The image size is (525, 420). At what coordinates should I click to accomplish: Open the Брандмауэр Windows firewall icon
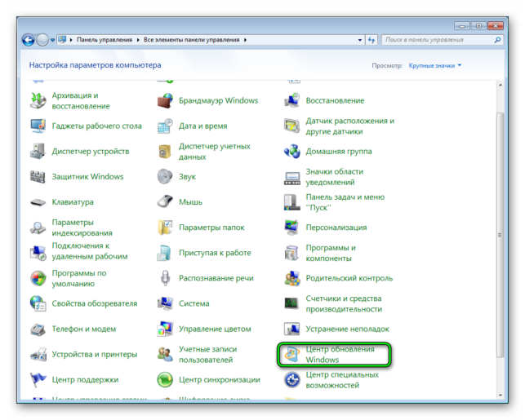pos(165,100)
